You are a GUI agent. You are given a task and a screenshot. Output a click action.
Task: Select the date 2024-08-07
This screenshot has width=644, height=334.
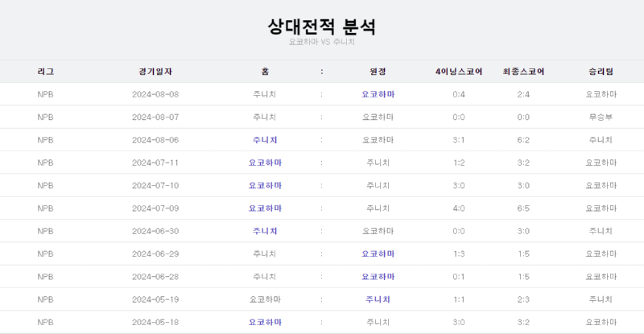click(x=155, y=117)
